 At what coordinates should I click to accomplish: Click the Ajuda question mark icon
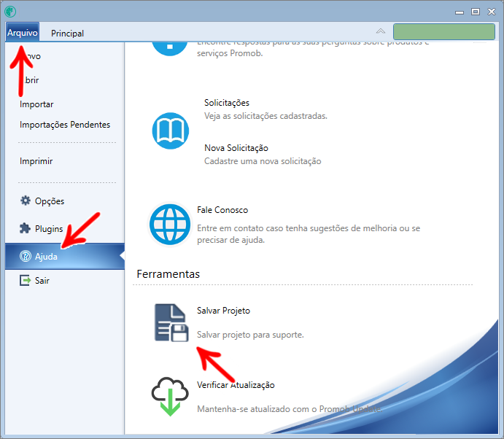tap(26, 256)
